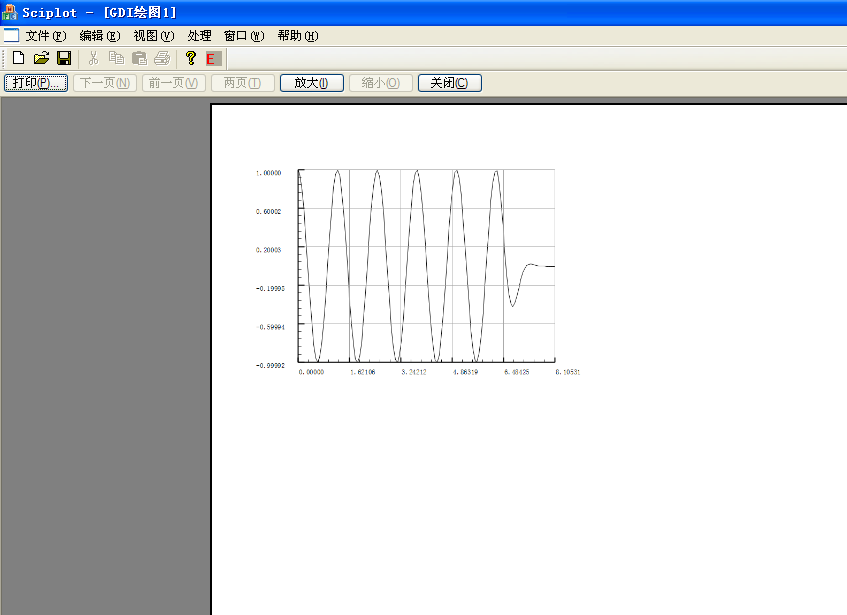Open the 文件(F) menu

click(x=45, y=36)
